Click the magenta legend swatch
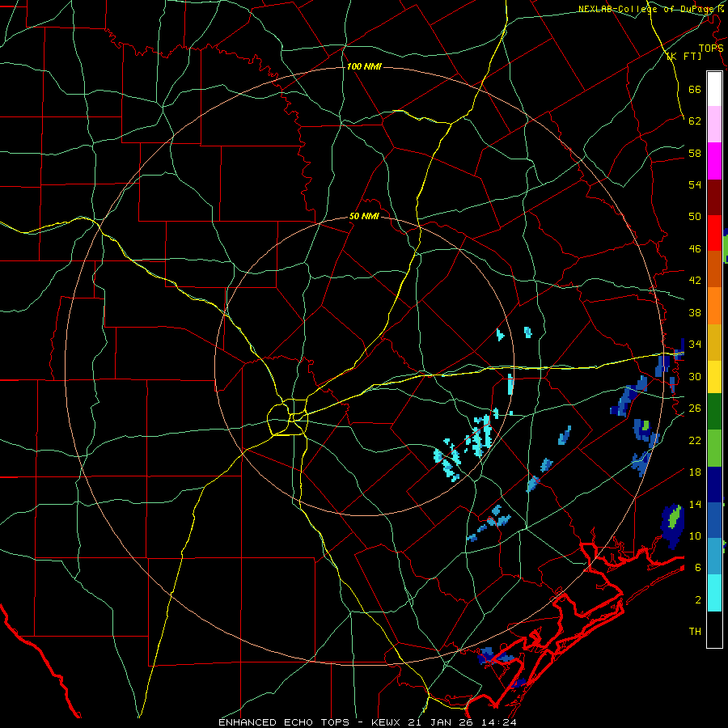Screen dimensions: 728x728 pyautogui.click(x=714, y=161)
